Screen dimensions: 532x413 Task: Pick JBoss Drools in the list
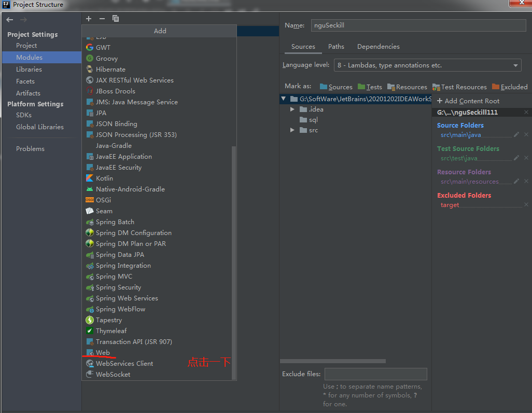(x=159, y=91)
